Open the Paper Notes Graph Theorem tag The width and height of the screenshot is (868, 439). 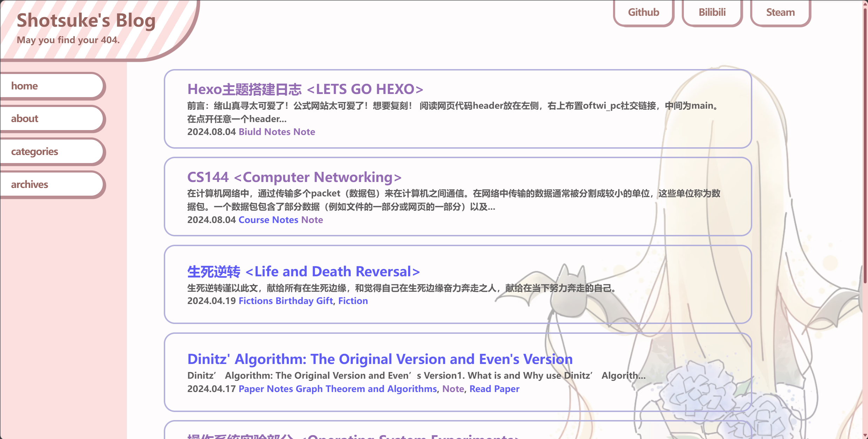coord(338,389)
